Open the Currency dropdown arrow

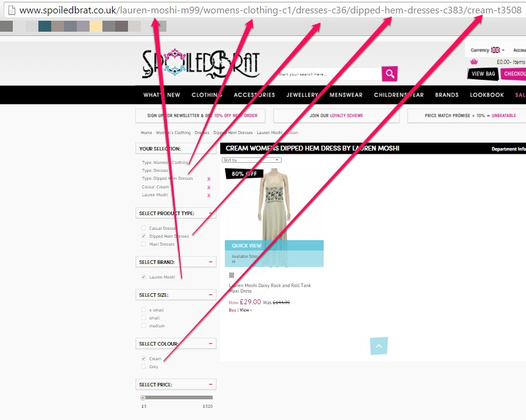[x=503, y=50]
